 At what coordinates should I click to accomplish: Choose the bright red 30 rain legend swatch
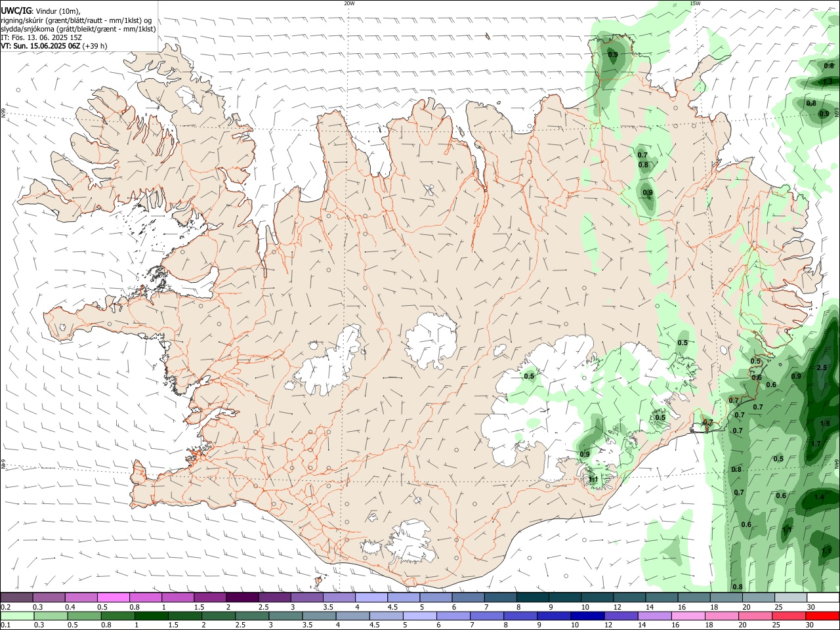(x=822, y=616)
